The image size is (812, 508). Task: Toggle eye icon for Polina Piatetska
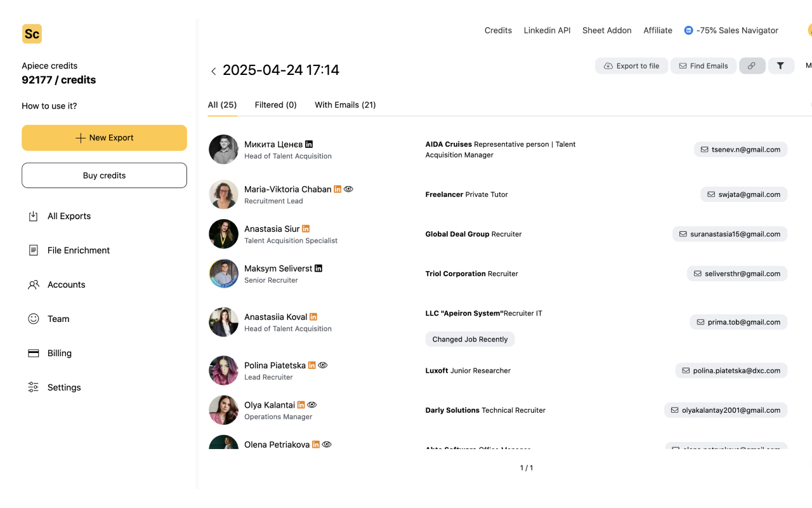pyautogui.click(x=322, y=365)
